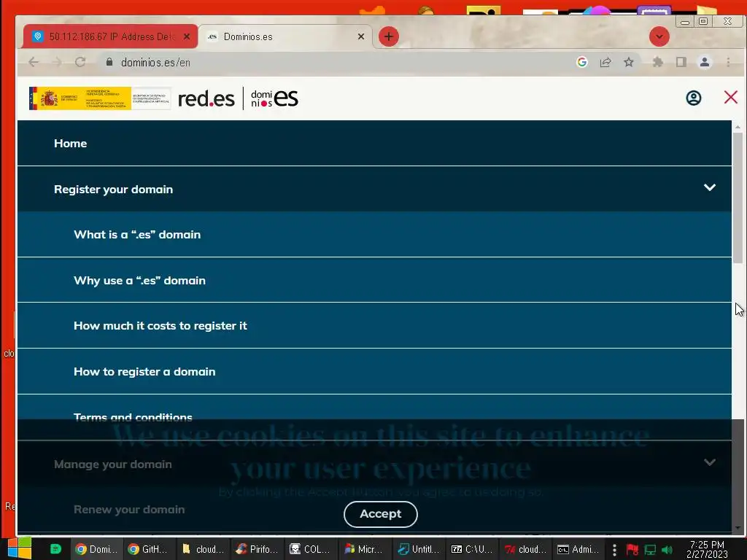The image size is (747, 560).
Task: Click the scrollbar down arrow
Action: coord(738,528)
